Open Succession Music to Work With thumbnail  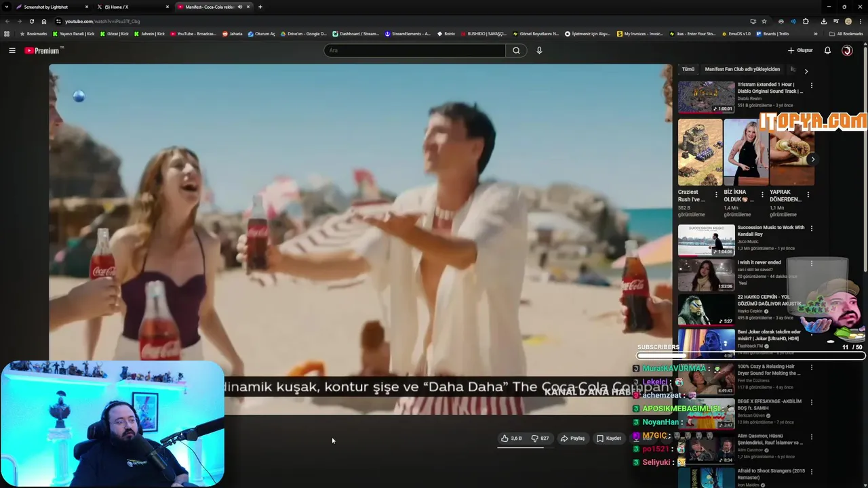(x=706, y=240)
